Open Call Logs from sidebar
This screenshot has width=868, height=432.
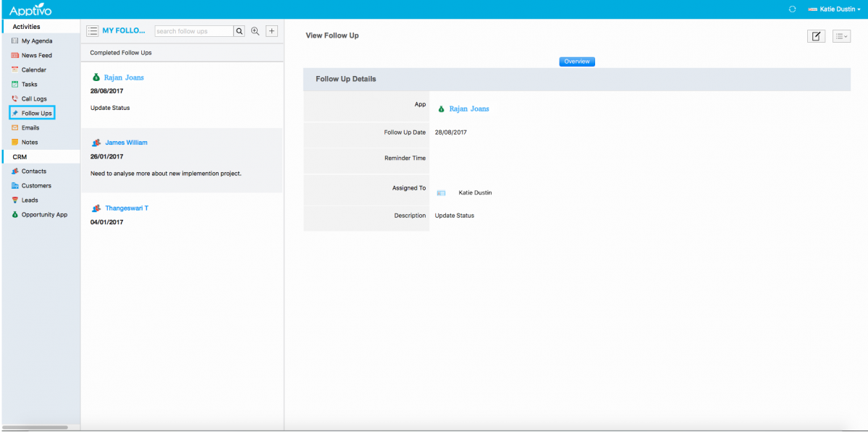tap(33, 99)
